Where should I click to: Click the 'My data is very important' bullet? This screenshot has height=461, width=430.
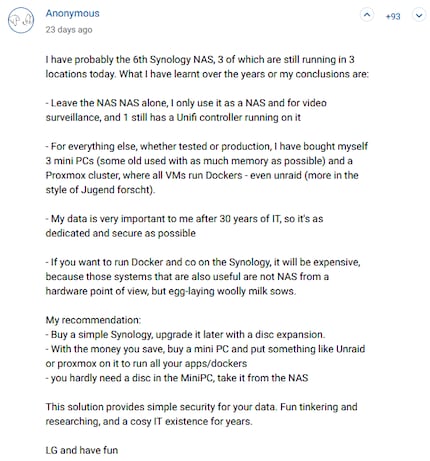pyautogui.click(x=184, y=226)
